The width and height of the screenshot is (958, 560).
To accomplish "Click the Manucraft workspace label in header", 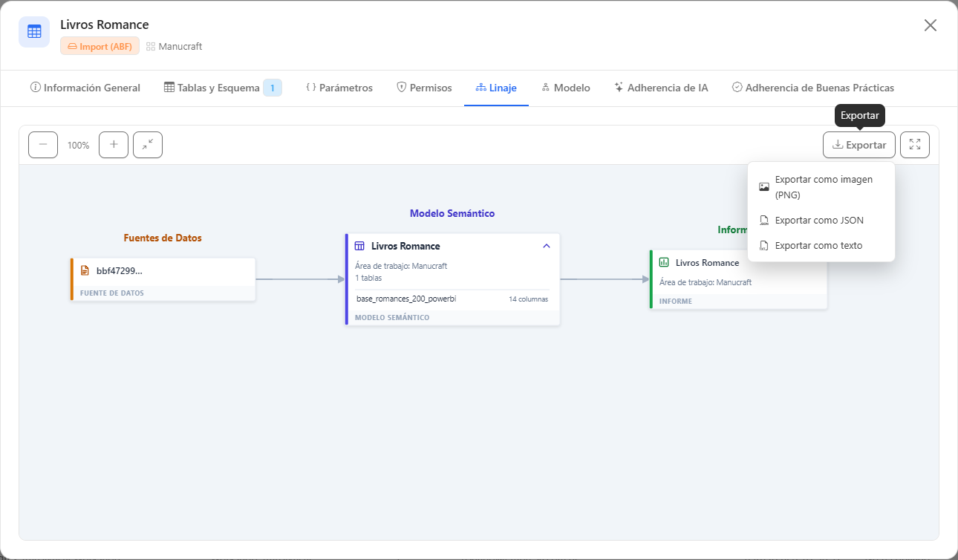I will 175,46.
